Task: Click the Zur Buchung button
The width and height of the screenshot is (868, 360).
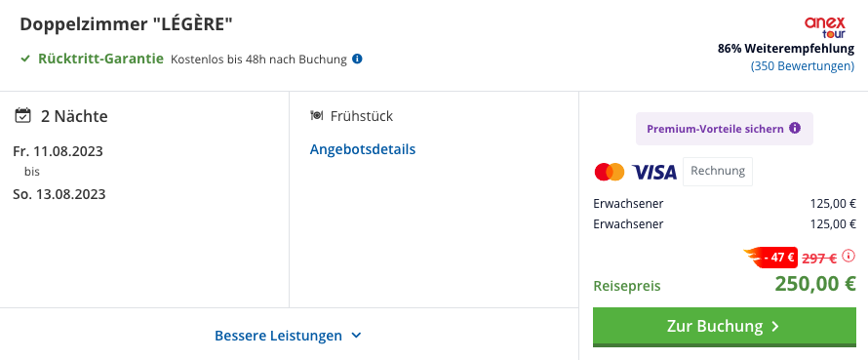Action: coord(724,327)
